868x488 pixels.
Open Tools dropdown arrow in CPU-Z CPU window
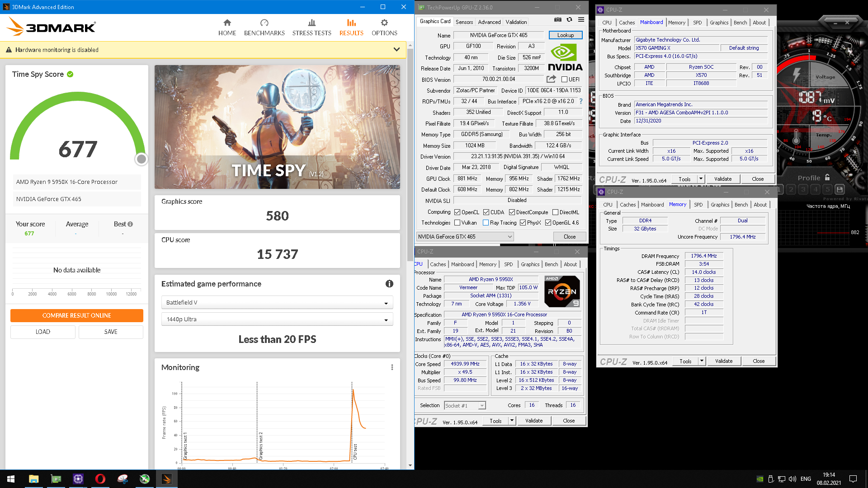512,421
